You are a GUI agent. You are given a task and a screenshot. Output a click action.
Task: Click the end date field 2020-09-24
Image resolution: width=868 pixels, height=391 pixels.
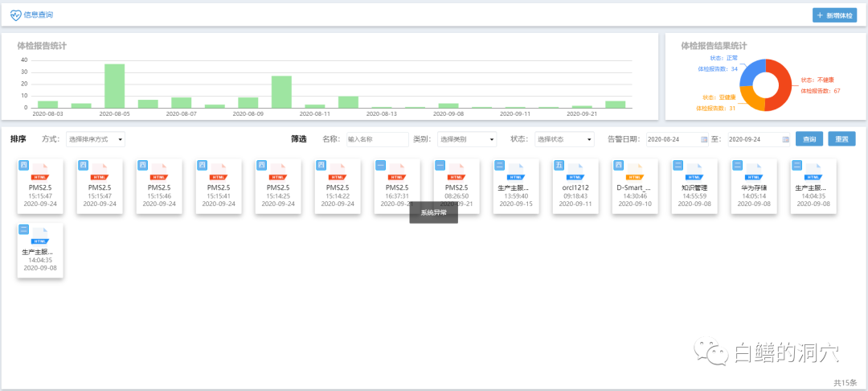[759, 139]
